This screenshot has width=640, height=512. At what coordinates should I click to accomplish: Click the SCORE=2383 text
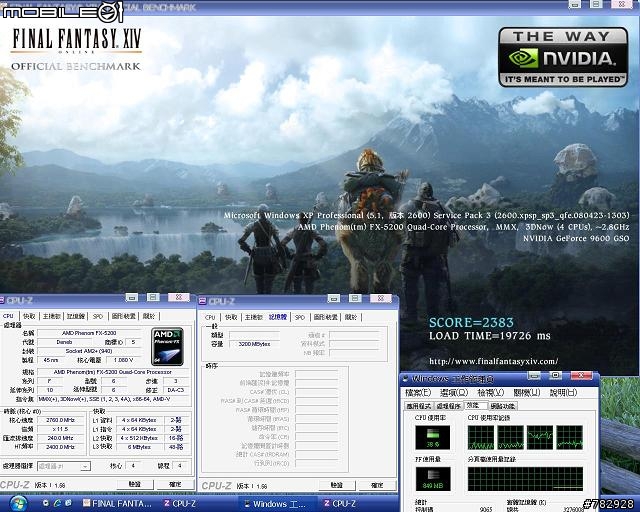click(x=471, y=323)
